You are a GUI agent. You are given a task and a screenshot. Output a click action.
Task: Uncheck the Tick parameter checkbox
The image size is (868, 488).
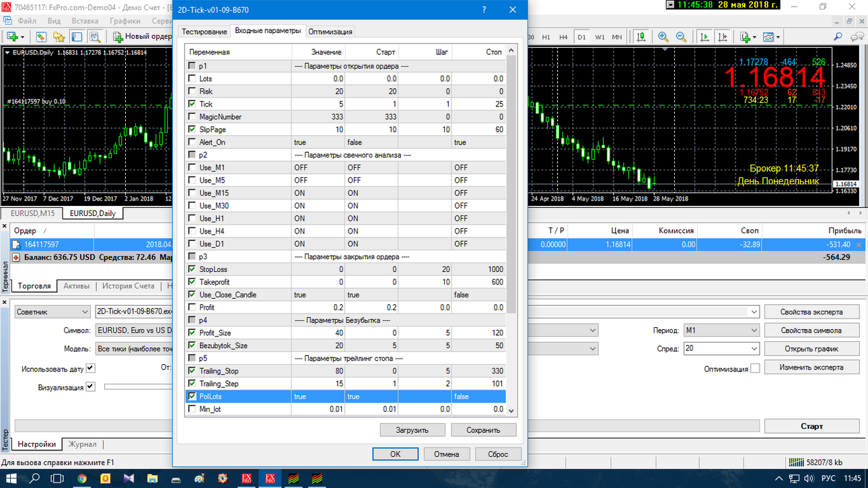192,104
